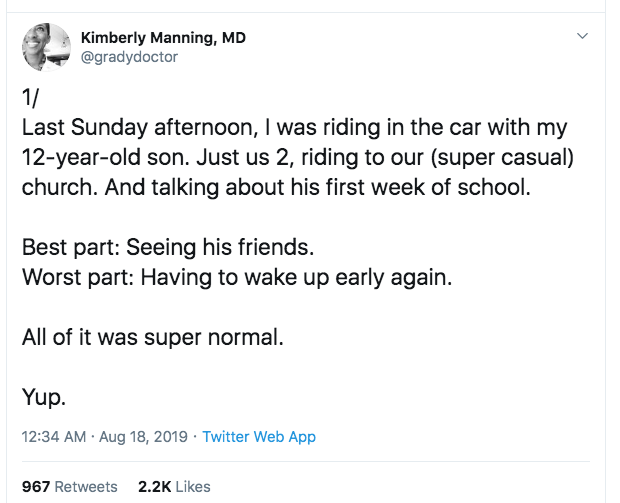This screenshot has width=620, height=503.
Task: Click the Aug 18, 2019 date
Action: 143,437
